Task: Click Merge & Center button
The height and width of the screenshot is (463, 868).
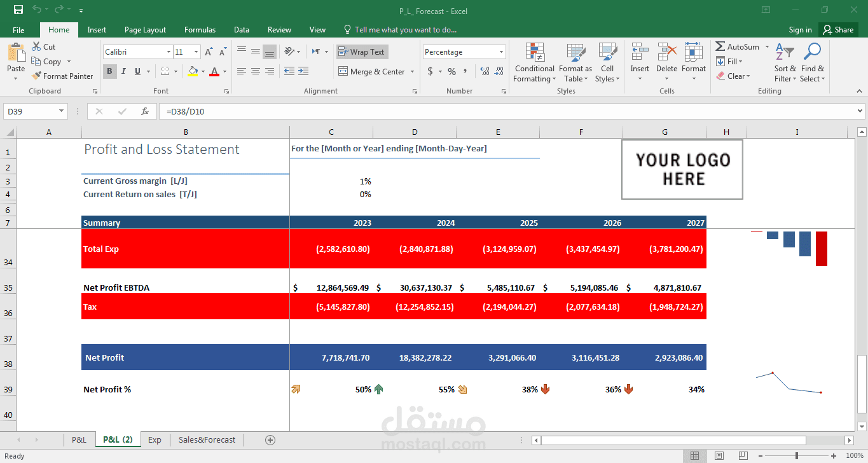Action: click(x=372, y=72)
